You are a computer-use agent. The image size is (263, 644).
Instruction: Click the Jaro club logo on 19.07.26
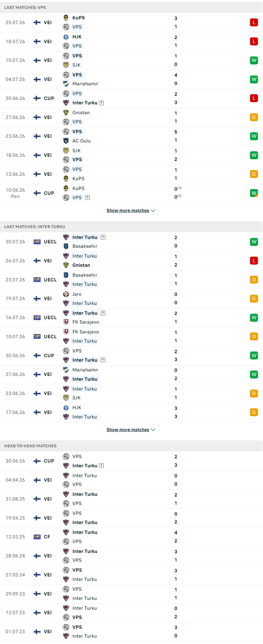[66, 294]
